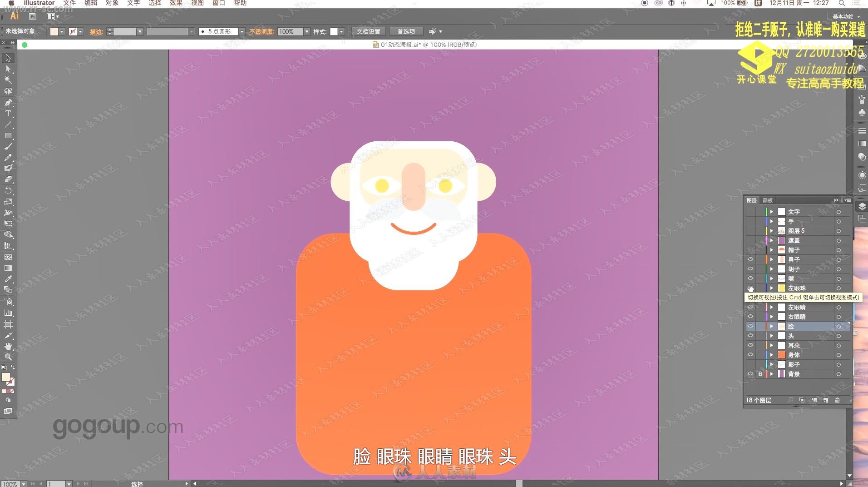The height and width of the screenshot is (487, 868).
Task: Create new layer in Layers panel
Action: coord(826,400)
